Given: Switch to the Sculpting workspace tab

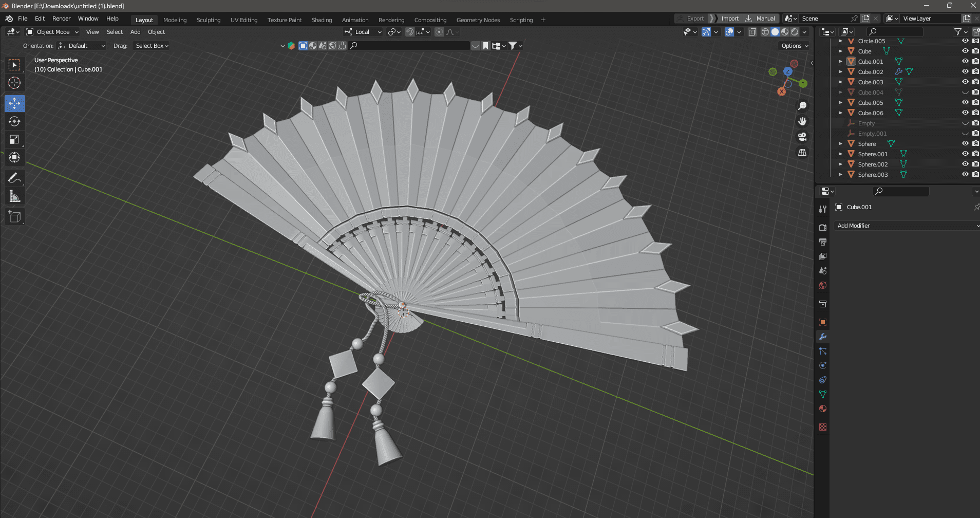Looking at the screenshot, I should pyautogui.click(x=209, y=20).
